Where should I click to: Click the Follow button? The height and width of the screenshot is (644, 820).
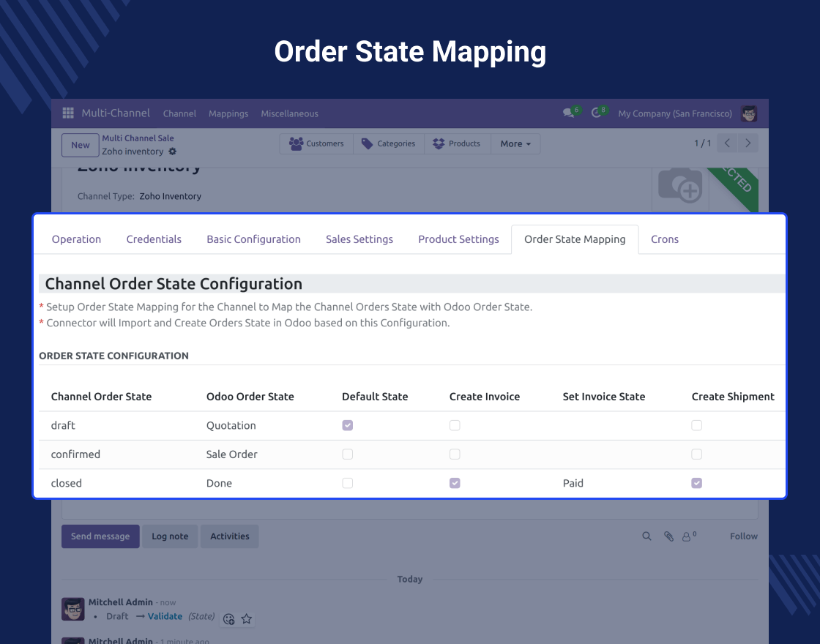pos(744,536)
